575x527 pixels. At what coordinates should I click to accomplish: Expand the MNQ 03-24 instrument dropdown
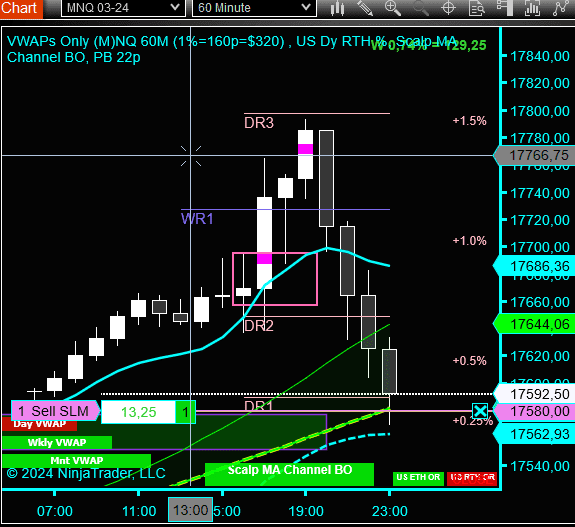pos(123,8)
